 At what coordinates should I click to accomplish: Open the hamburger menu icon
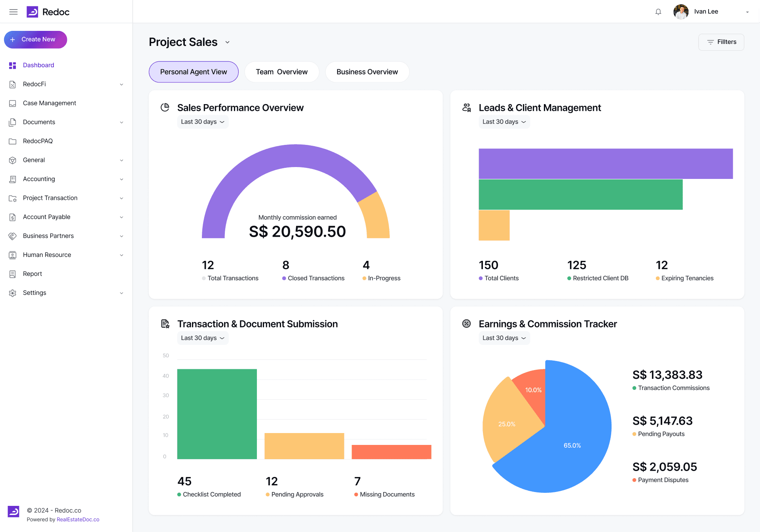point(13,12)
